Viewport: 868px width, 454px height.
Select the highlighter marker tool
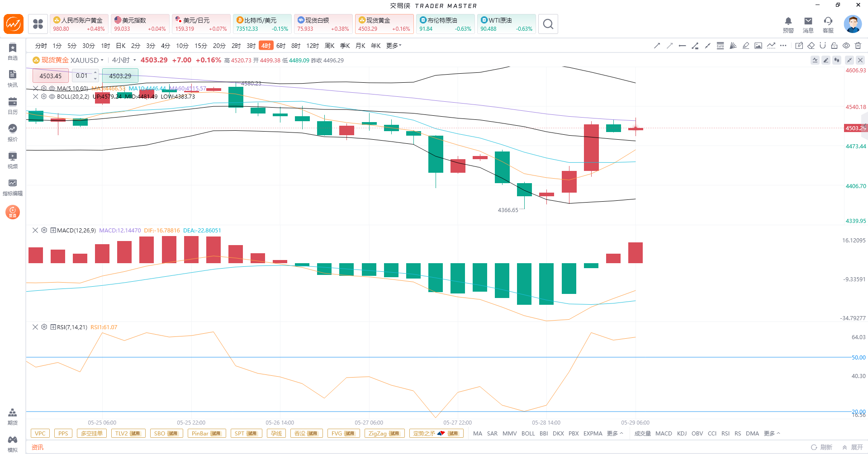tap(746, 46)
